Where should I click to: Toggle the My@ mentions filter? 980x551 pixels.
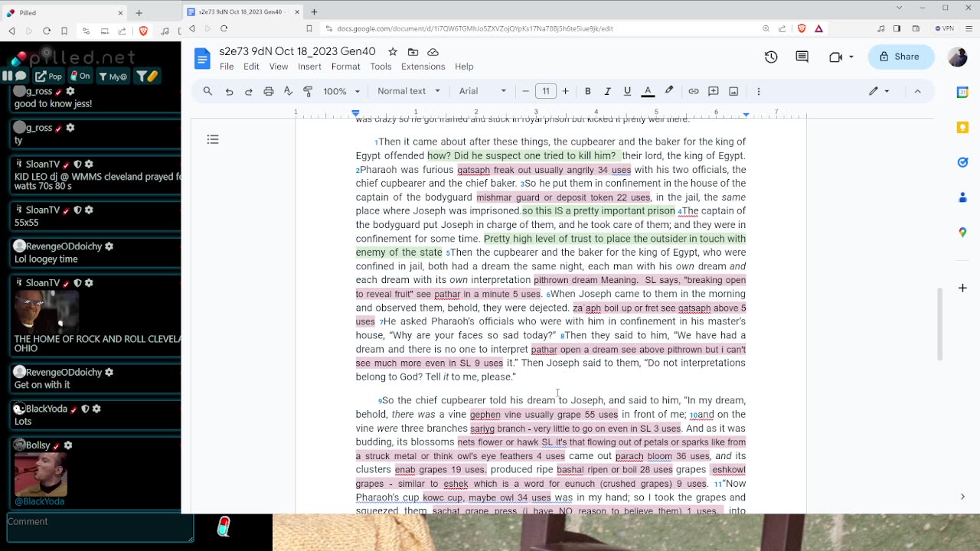click(x=113, y=76)
